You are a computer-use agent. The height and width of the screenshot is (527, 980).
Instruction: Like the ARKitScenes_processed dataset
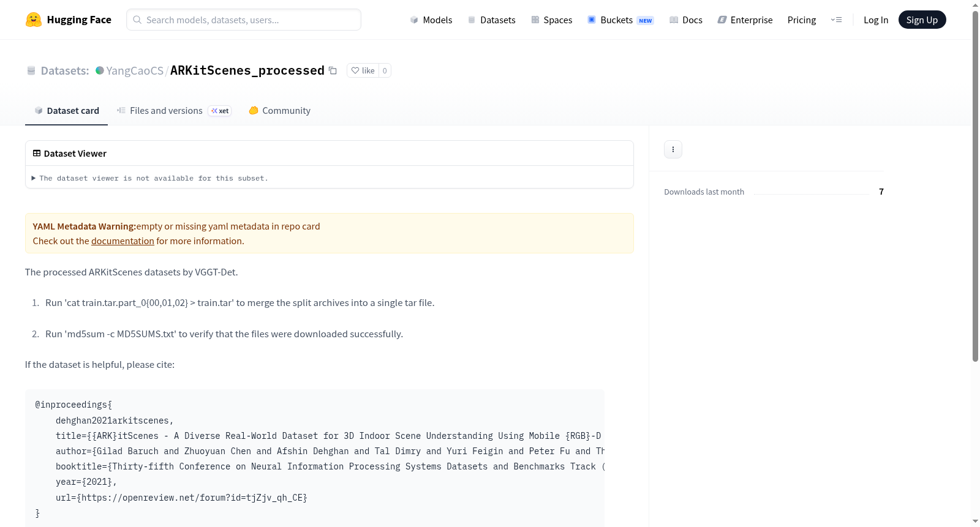[x=363, y=70]
